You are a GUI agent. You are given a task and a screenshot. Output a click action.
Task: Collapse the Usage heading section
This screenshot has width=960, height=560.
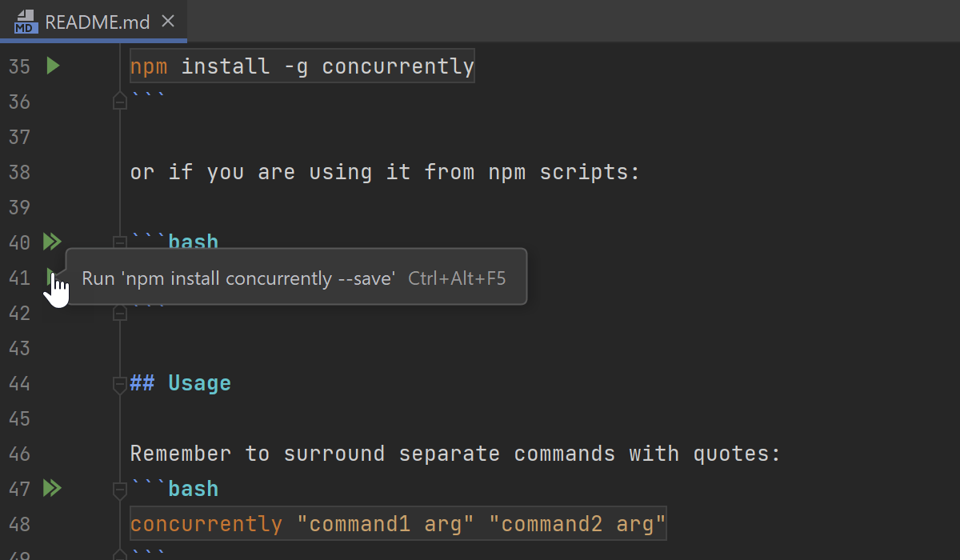coord(120,384)
